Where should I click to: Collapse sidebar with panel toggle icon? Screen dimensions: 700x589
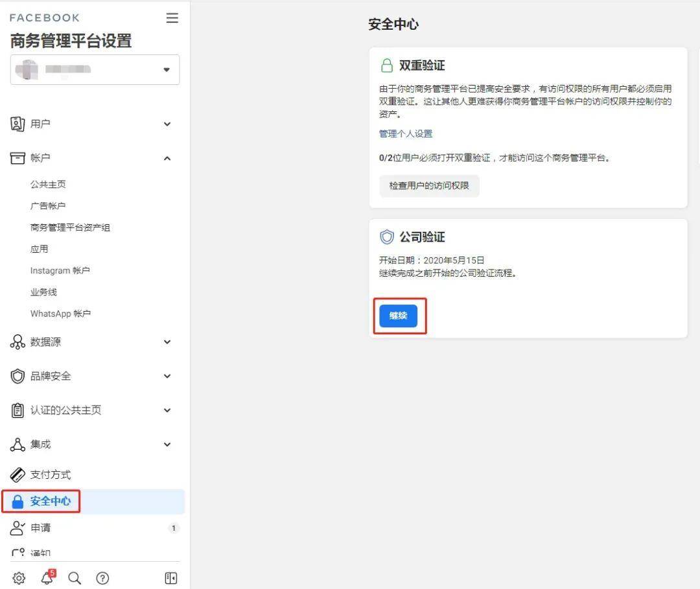coord(171,578)
